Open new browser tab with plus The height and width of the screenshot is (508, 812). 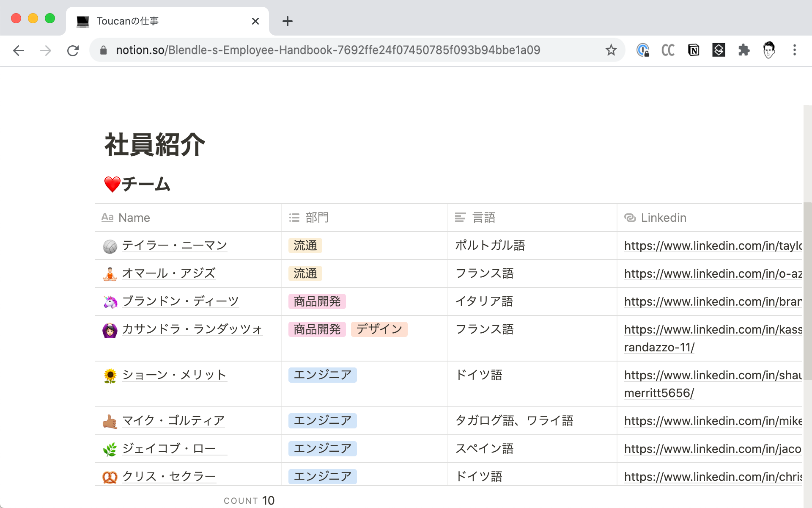288,21
